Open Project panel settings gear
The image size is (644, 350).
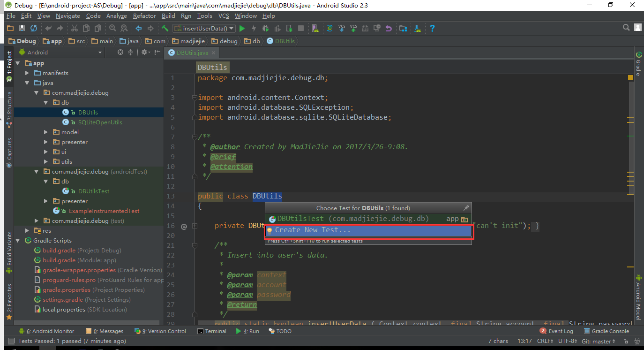coord(145,52)
